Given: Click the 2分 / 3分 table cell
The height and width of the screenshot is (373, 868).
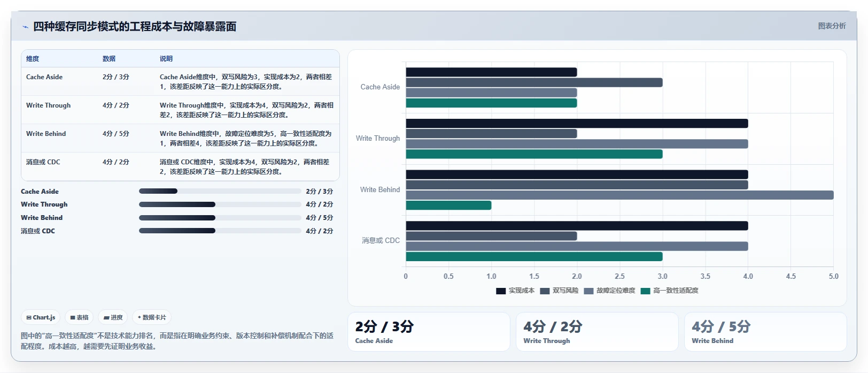Looking at the screenshot, I should (116, 77).
